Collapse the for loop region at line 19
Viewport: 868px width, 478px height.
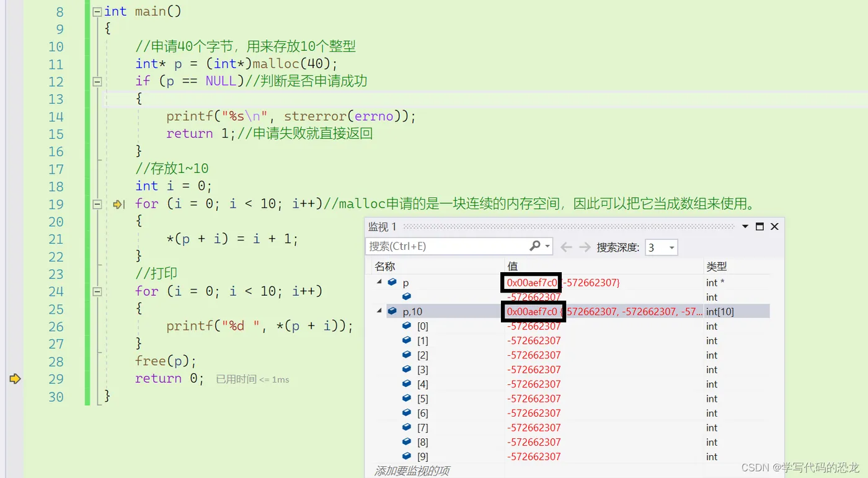pyautogui.click(x=97, y=204)
